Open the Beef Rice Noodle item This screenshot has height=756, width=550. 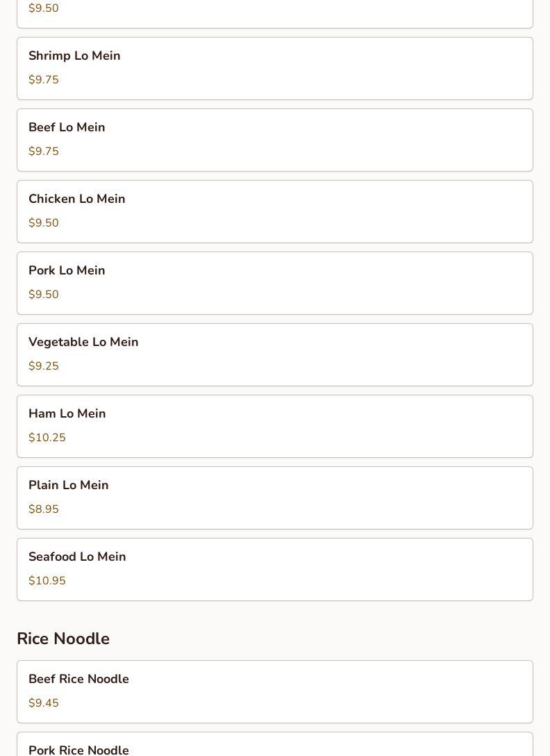pyautogui.click(x=78, y=679)
